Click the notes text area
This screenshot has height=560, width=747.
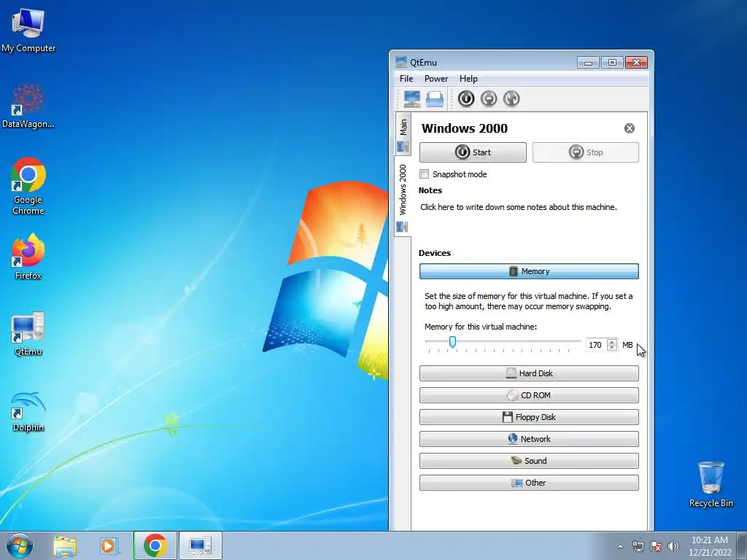(519, 207)
